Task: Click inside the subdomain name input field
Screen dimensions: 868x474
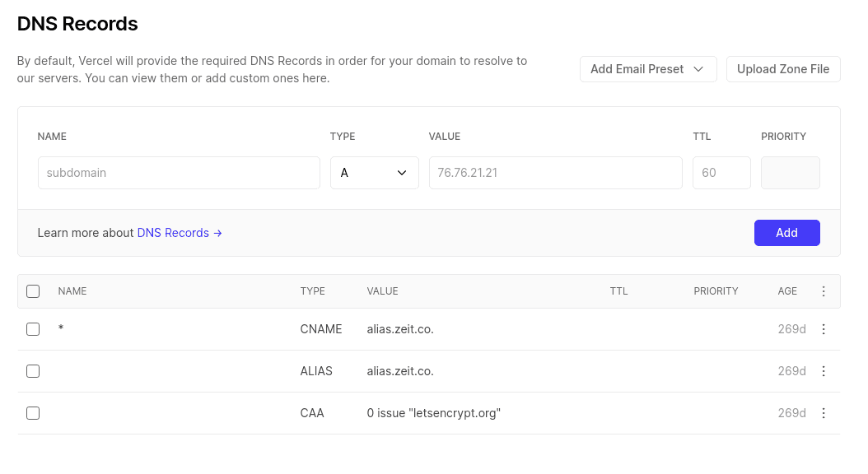Action: click(x=179, y=173)
